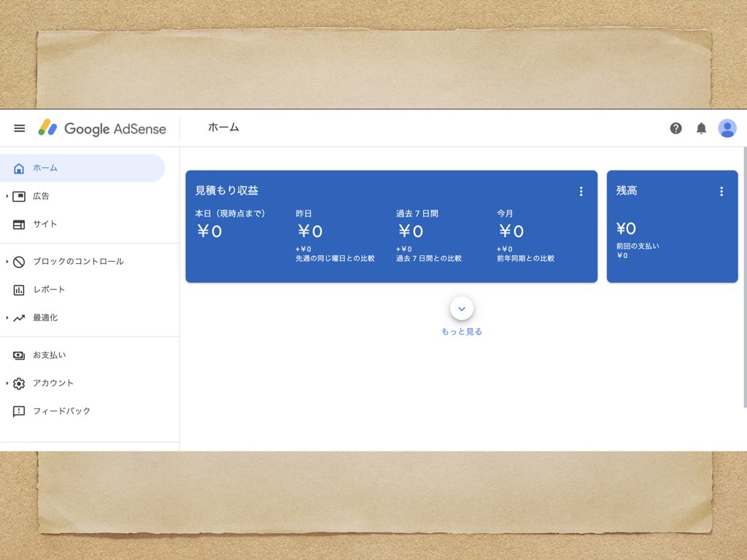
Task: Click the もっと見る link
Action: point(461,332)
